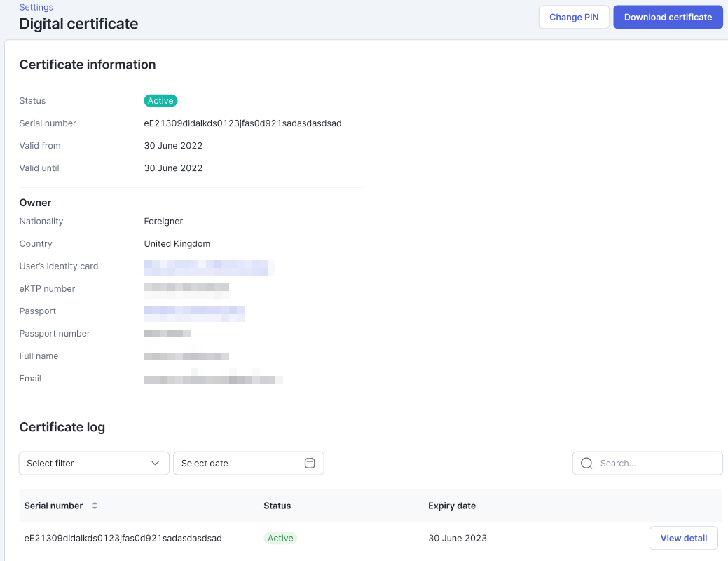Screen dimensions: 728x561
Task: Click the green Active badge in the log row
Action: tap(280, 538)
